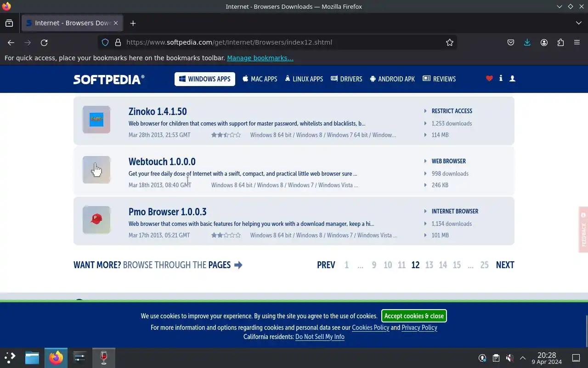
Task: Click the INTERNET BROWSER tag
Action: click(x=455, y=211)
